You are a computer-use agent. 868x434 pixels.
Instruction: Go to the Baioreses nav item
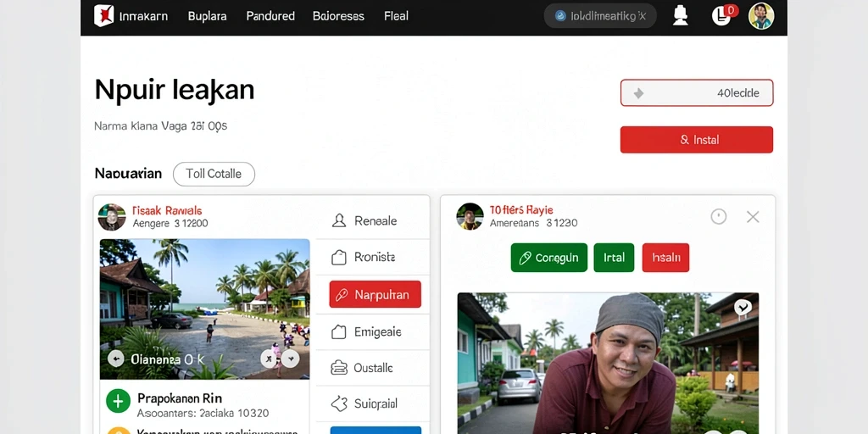coord(338,16)
